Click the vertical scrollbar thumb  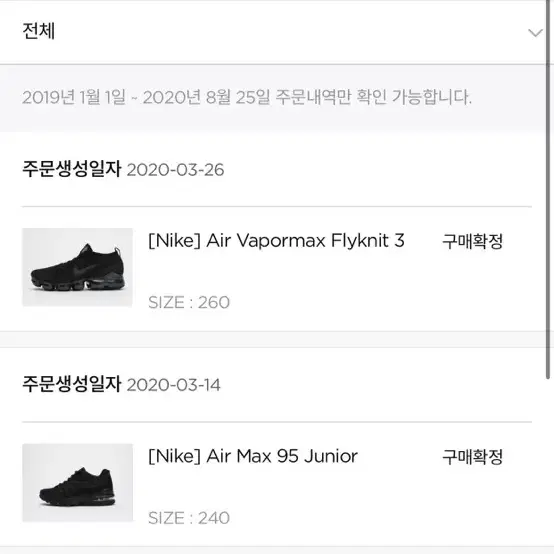tap(548, 189)
